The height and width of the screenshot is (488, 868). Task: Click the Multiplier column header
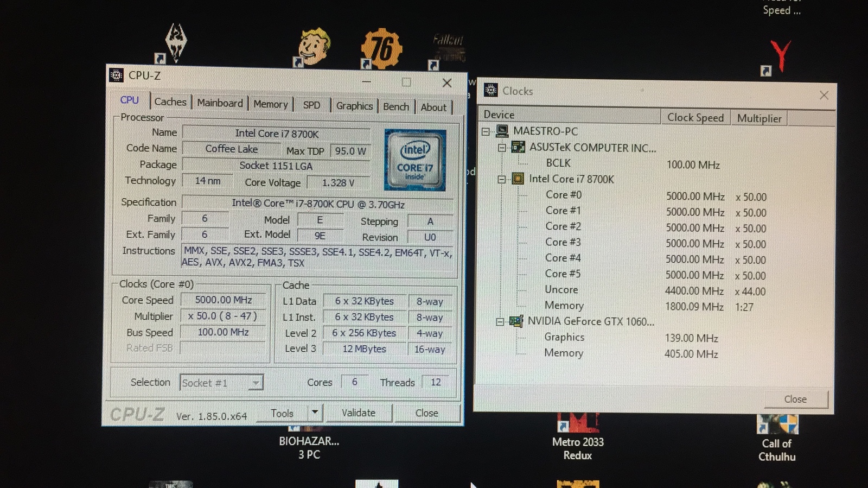click(759, 118)
